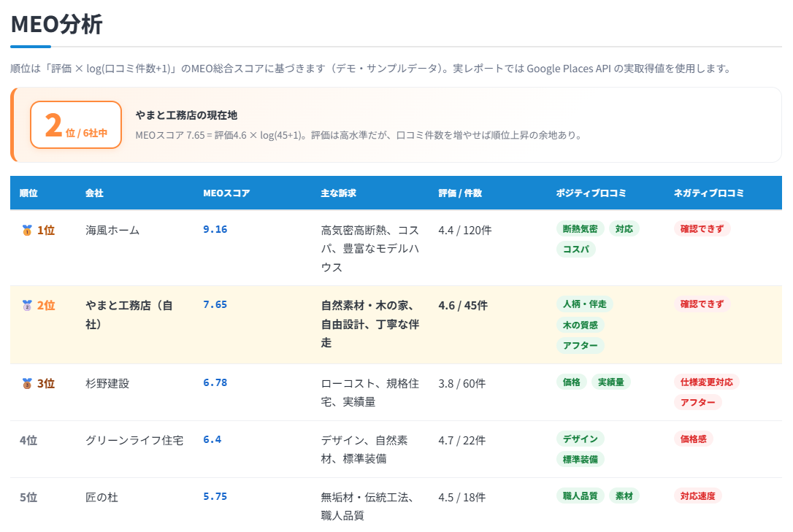
Task: Click appeal text 自然素材・木の家、自由設計、丁寧な伴走
Action: pos(370,324)
